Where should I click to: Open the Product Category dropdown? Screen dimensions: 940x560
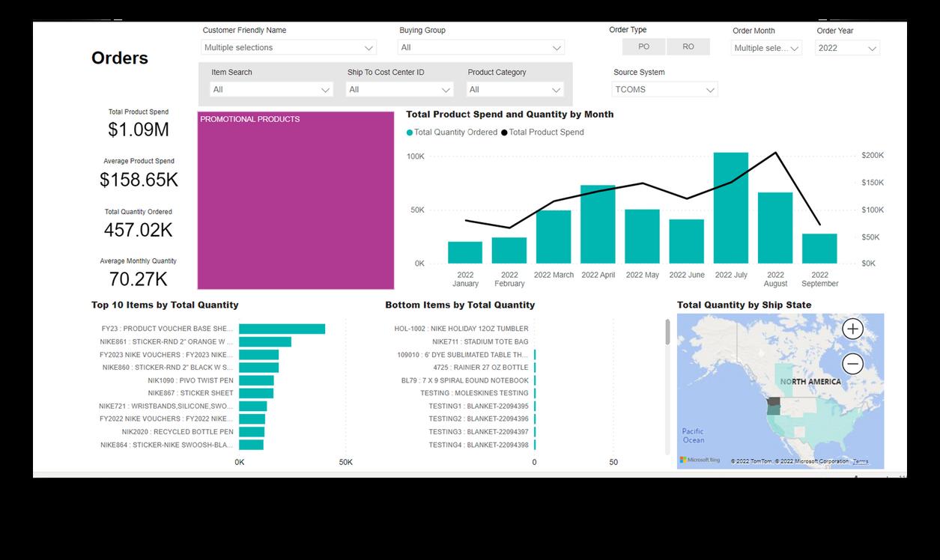[515, 89]
